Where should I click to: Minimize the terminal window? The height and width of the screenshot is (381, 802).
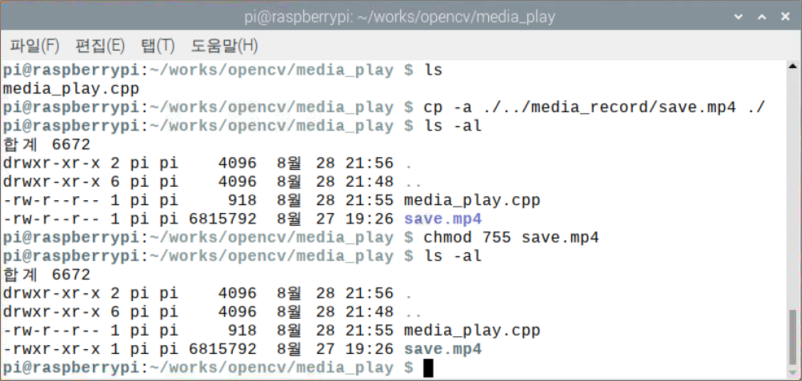point(738,17)
